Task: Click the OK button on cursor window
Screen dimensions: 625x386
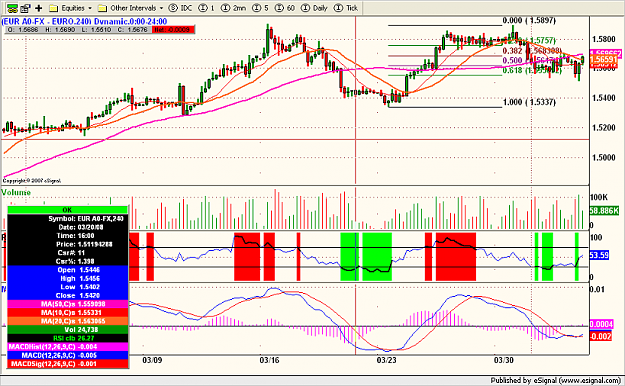Action: point(67,210)
